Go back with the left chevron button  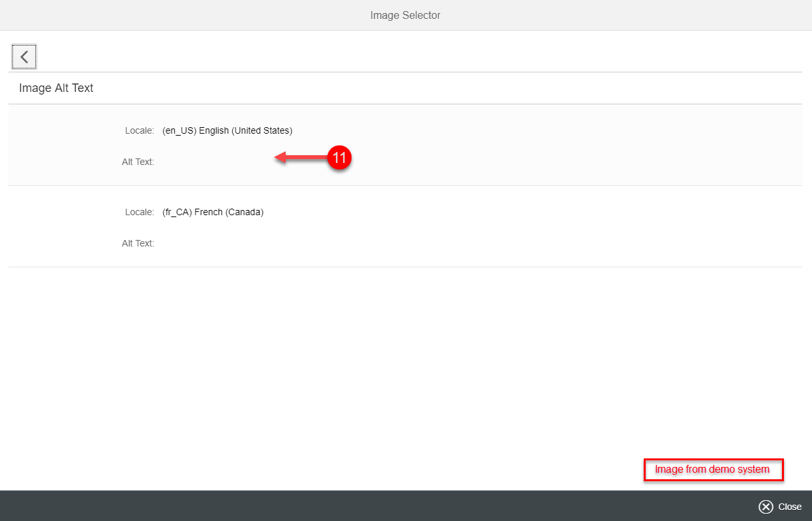click(x=24, y=57)
